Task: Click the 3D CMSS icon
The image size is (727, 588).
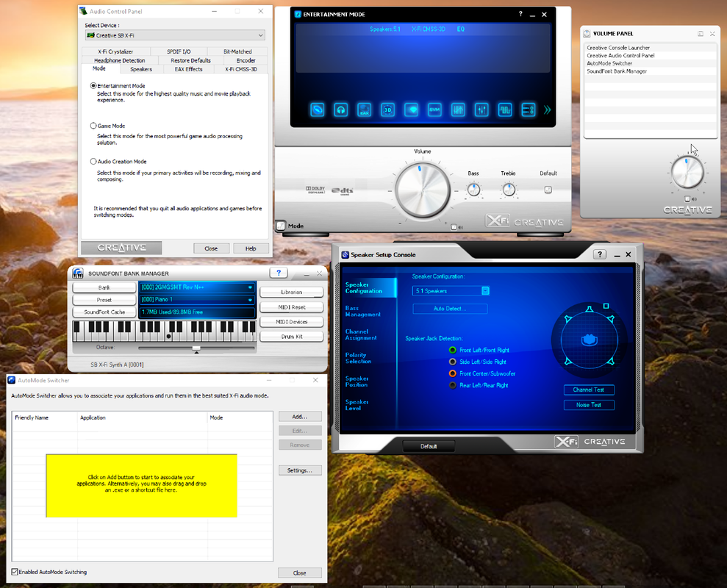Action: [387, 110]
